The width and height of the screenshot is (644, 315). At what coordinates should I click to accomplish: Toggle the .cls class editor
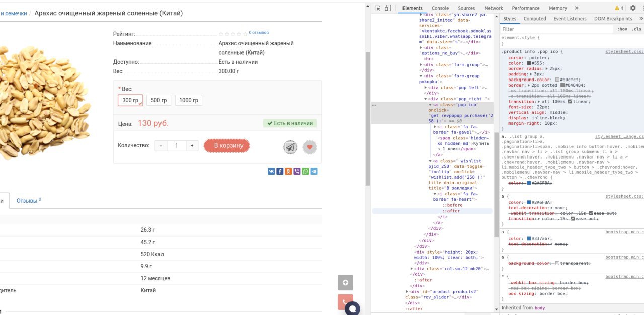coord(637,29)
